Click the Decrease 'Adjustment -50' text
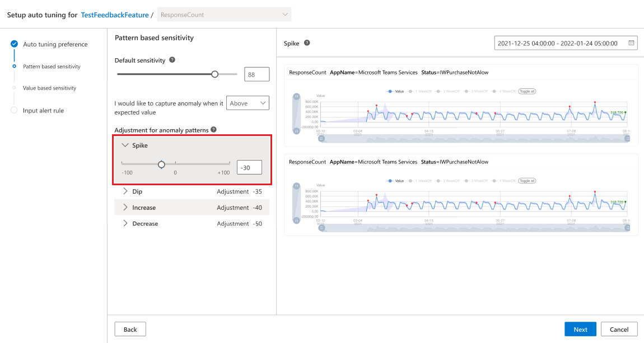 [x=240, y=224]
